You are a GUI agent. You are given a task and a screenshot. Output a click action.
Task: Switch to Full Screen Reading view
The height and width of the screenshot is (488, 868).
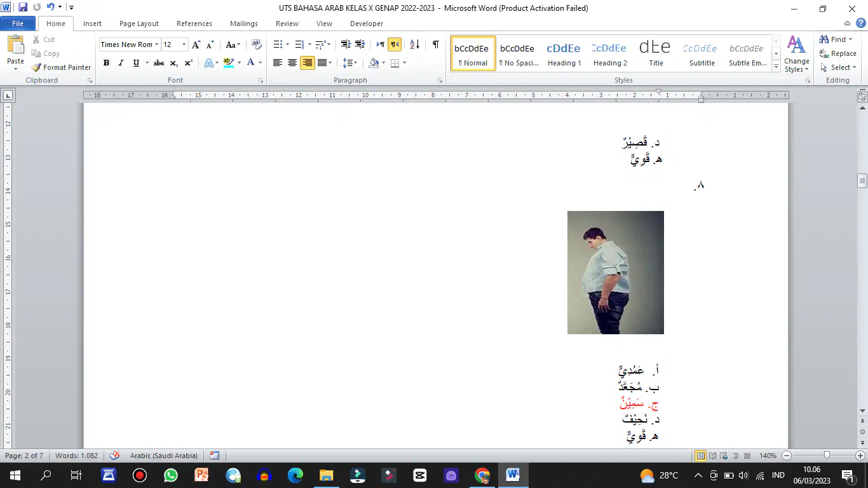712,456
